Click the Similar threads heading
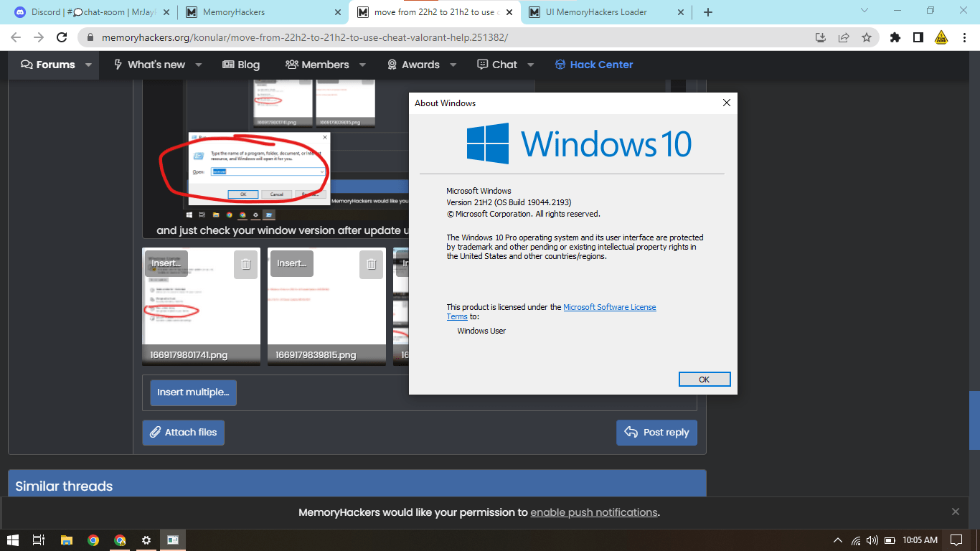 pos(64,486)
